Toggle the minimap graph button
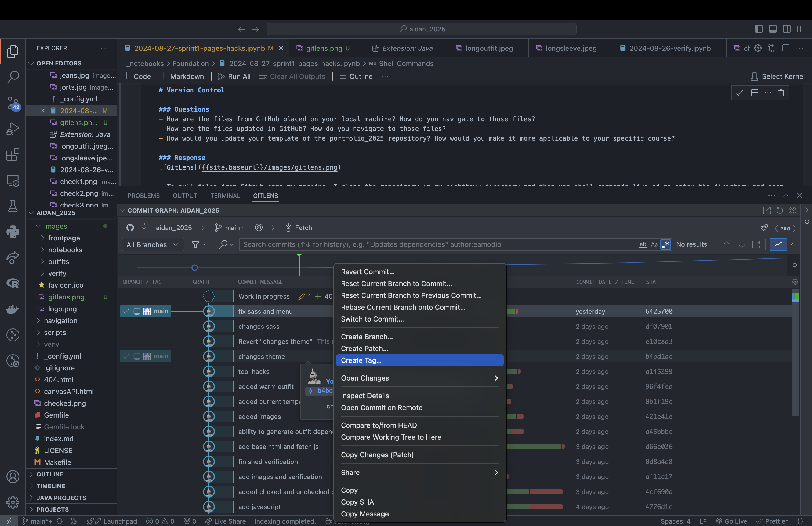Image resolution: width=812 pixels, height=526 pixels. coord(778,244)
